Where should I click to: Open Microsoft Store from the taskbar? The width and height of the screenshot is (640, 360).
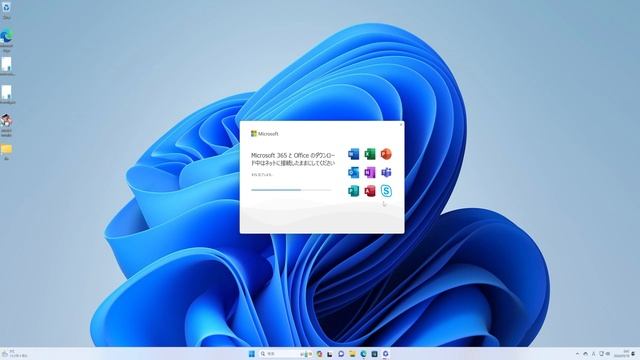pos(374,353)
